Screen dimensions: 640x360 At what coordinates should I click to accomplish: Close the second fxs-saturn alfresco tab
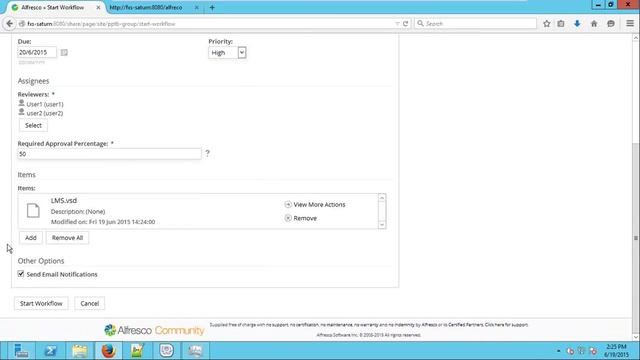[x=196, y=8]
